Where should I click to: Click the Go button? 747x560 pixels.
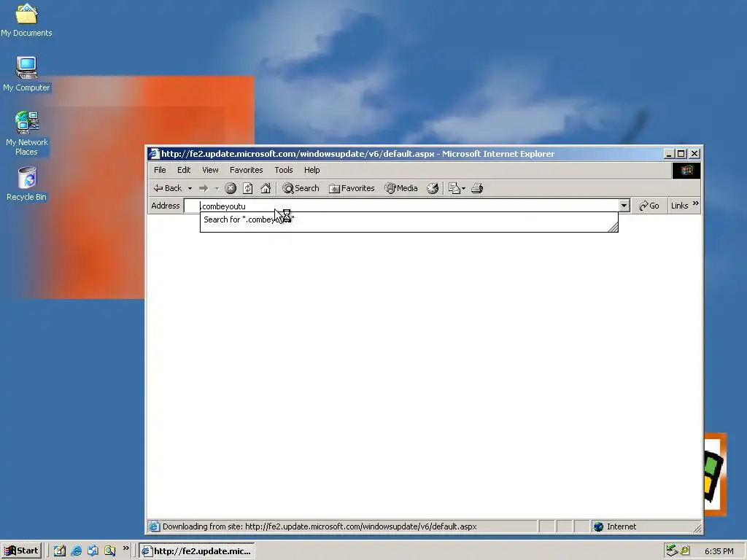[649, 206]
